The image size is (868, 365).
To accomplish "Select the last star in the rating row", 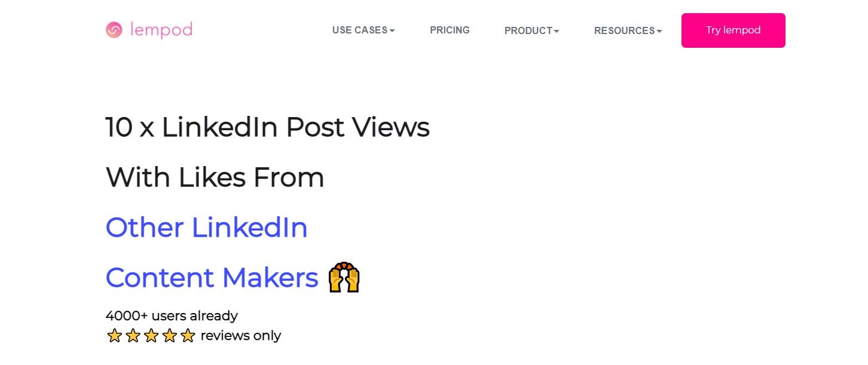I will click(188, 336).
